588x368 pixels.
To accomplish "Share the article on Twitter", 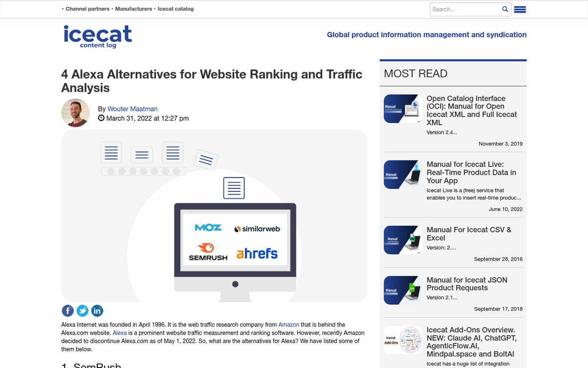I will coord(82,311).
